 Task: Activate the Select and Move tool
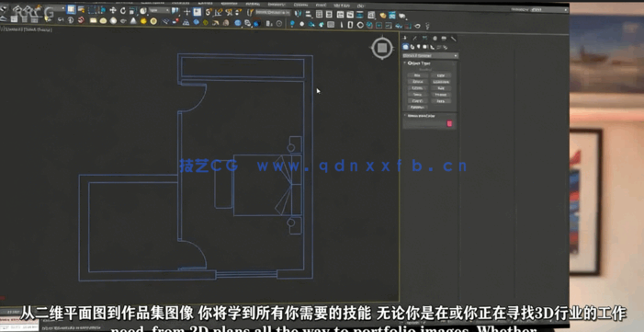[x=113, y=10]
